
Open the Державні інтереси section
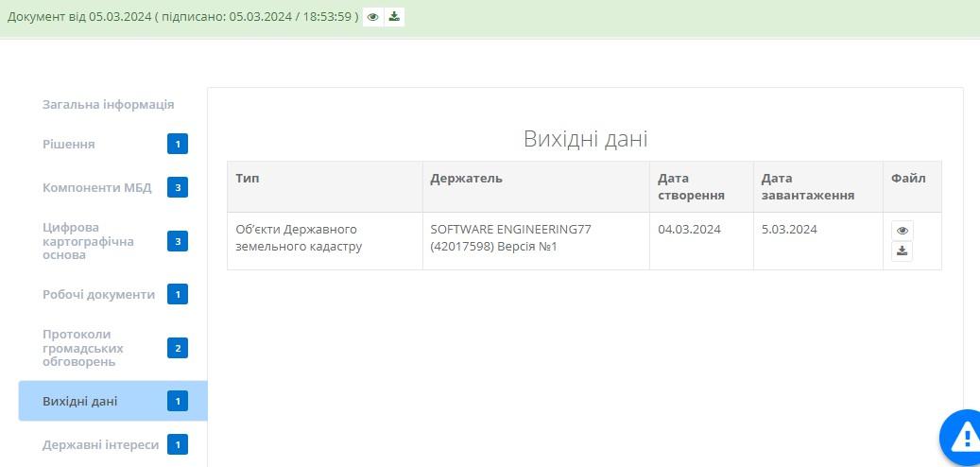[100, 444]
